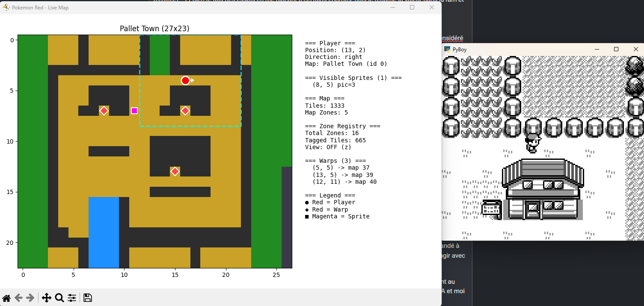Click the player character in PyBoy window
The width and height of the screenshot is (644, 306).
click(x=533, y=143)
